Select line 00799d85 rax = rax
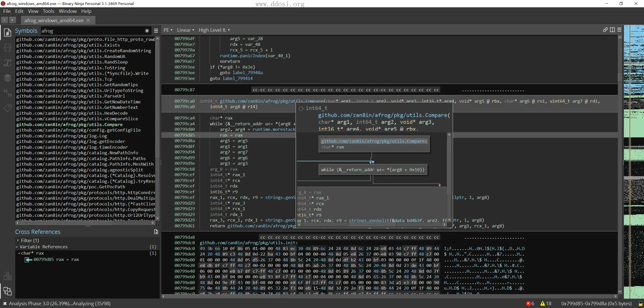Screen dimensions: 644x308 (389, 135)
